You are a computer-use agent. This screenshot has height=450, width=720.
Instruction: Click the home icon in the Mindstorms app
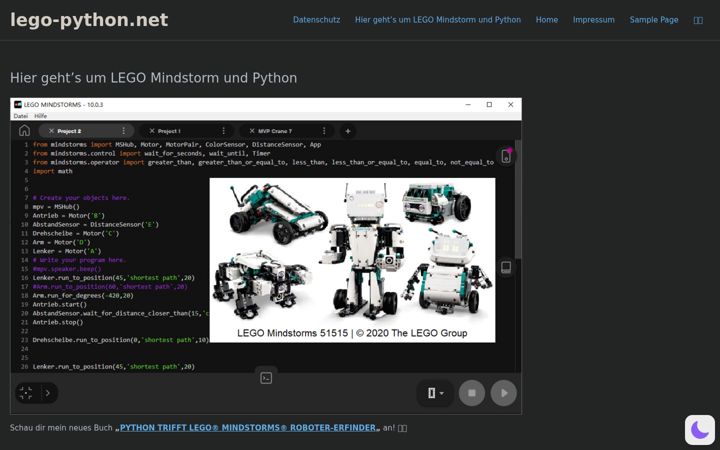tap(24, 131)
